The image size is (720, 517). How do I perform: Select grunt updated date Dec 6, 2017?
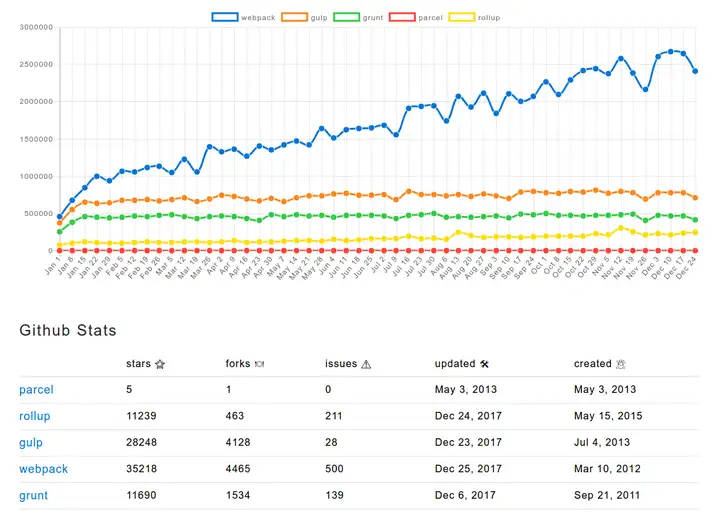tap(465, 495)
